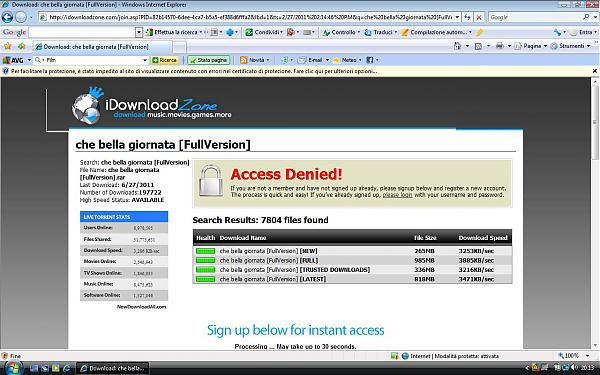Viewport: 600px width, 375px height.
Task: Click the Meteo weather button
Action: click(x=345, y=60)
